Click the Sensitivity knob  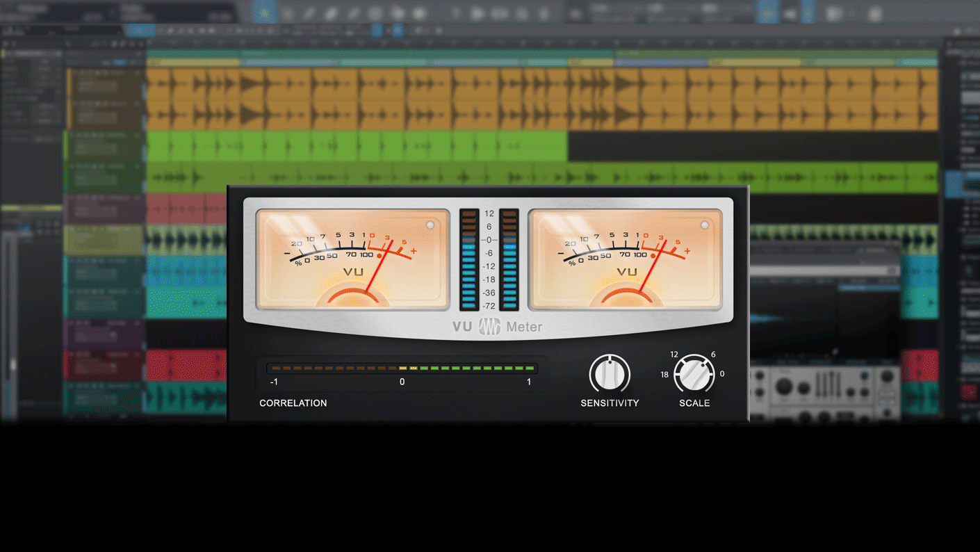click(610, 374)
